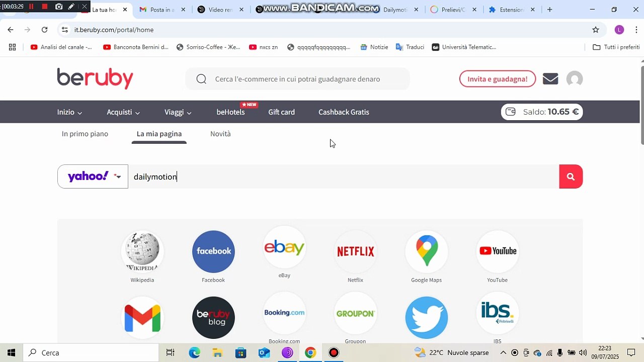Take a Bandicam screenshot with camera icon
This screenshot has height=362, width=644.
tap(59, 7)
